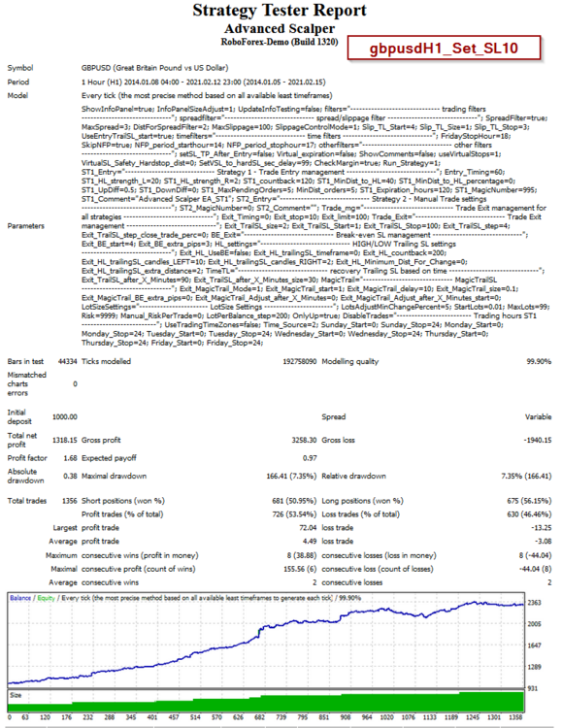
Task: Select the ticks value 192758090
Action: 300,362
